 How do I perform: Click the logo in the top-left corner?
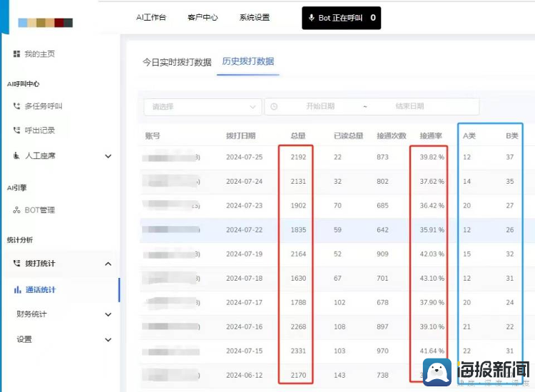46,23
